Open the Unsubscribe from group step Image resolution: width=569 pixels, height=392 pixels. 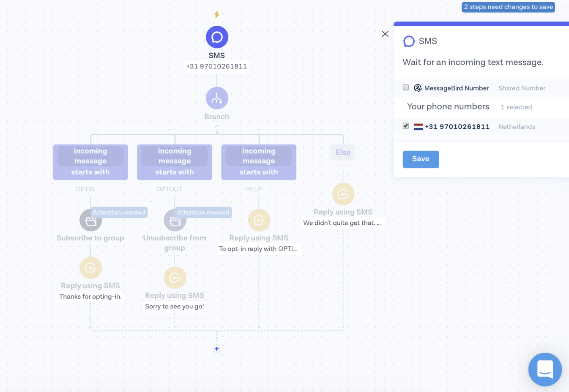click(175, 220)
